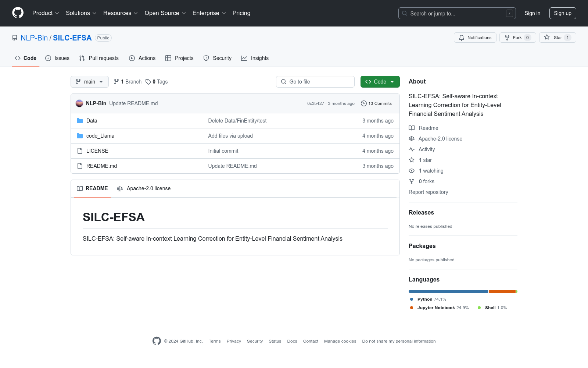Screen dimensions: 588x368
Task: Click the Notifications bell button
Action: 475,38
